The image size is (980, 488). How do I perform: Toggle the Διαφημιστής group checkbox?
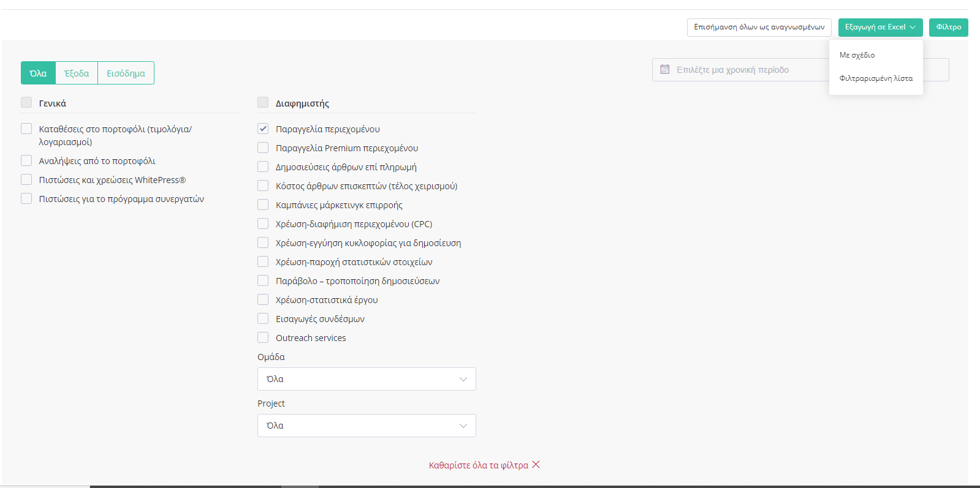(263, 102)
